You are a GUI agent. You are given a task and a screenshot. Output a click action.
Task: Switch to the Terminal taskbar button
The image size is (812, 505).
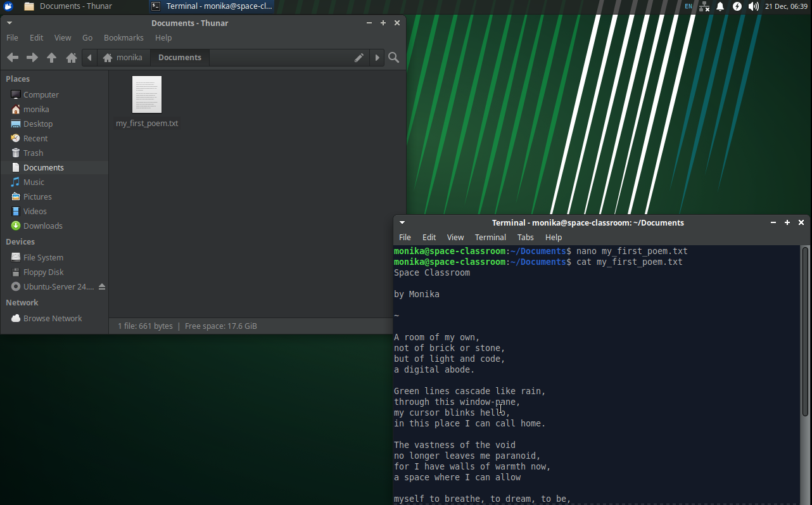click(x=212, y=6)
